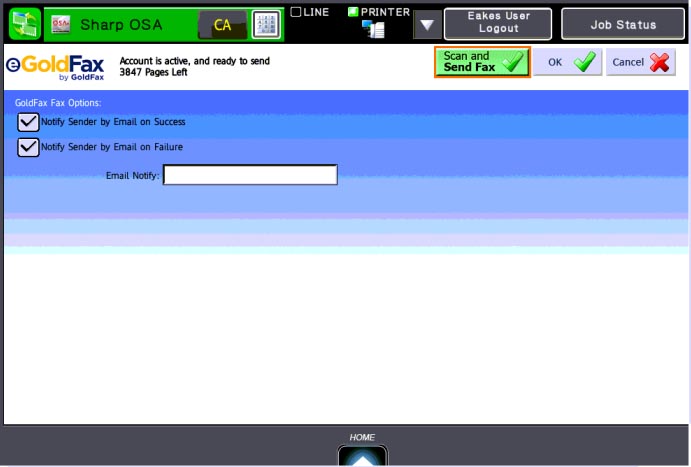
Task: Open the numeric keypad icon
Action: [x=266, y=25]
